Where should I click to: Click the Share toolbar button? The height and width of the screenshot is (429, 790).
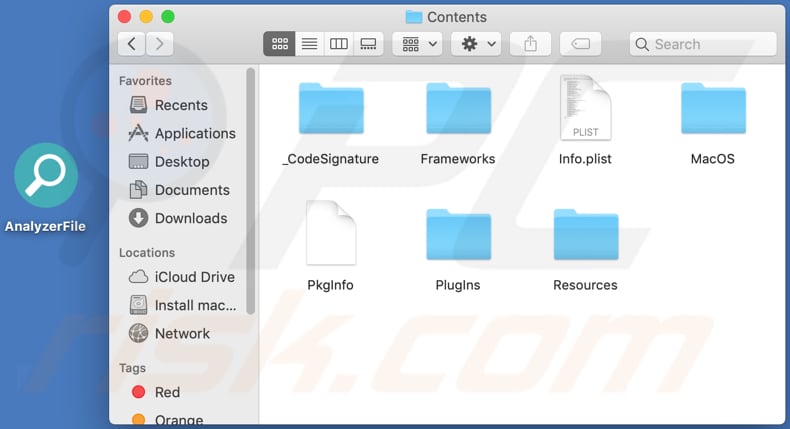click(x=530, y=44)
